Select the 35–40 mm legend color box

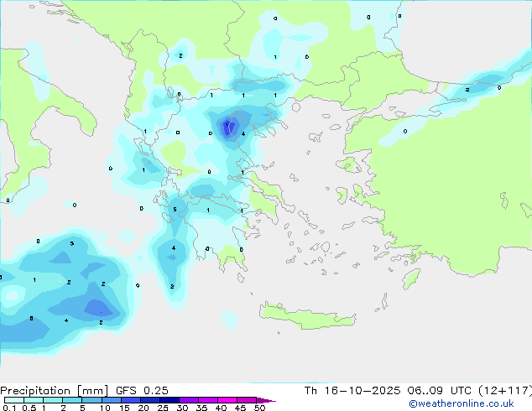pos(208,400)
